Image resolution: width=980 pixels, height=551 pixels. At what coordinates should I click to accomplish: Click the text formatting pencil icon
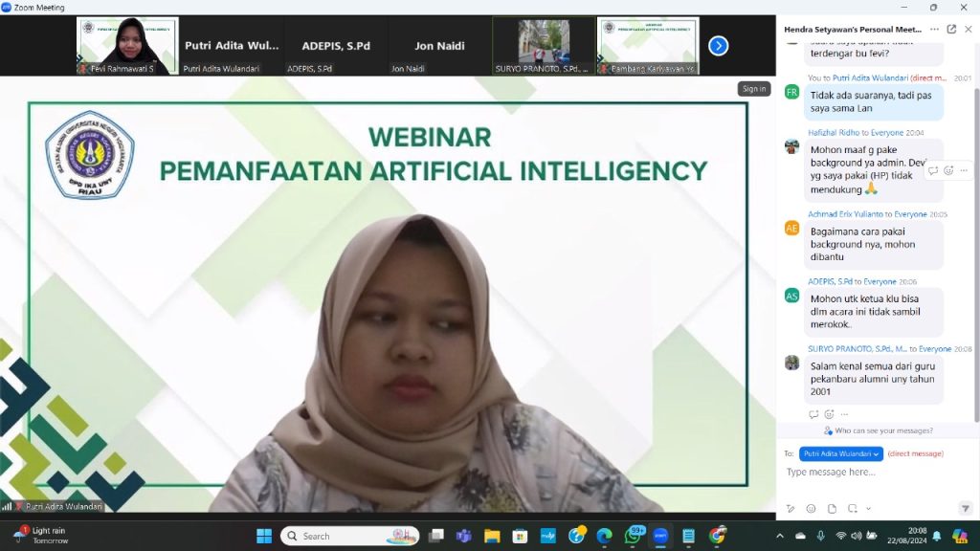pos(791,508)
